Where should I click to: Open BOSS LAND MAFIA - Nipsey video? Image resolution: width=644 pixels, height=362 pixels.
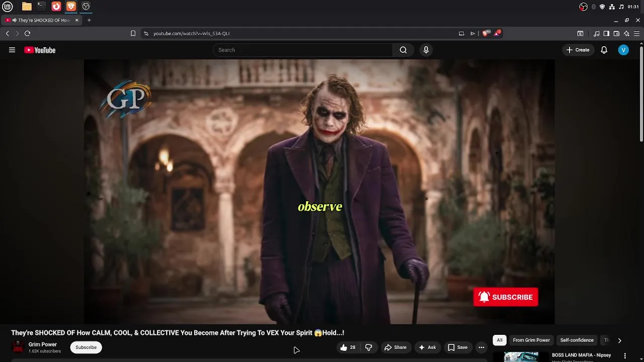tap(581, 355)
